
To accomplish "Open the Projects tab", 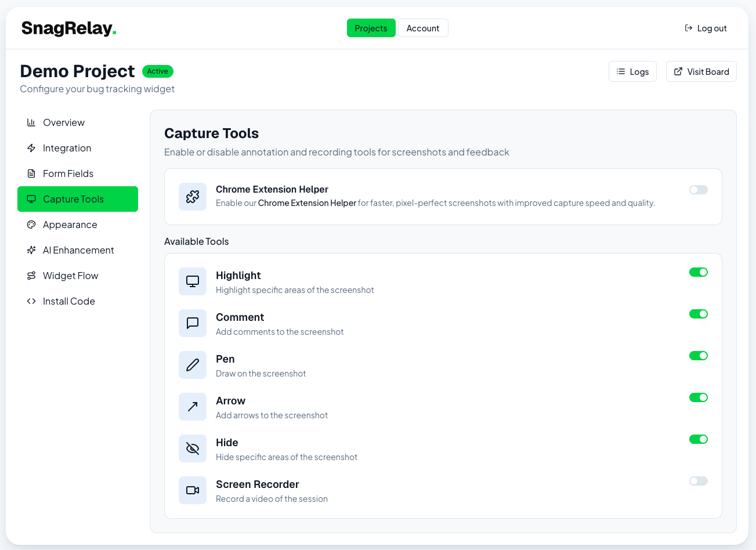I will click(371, 28).
